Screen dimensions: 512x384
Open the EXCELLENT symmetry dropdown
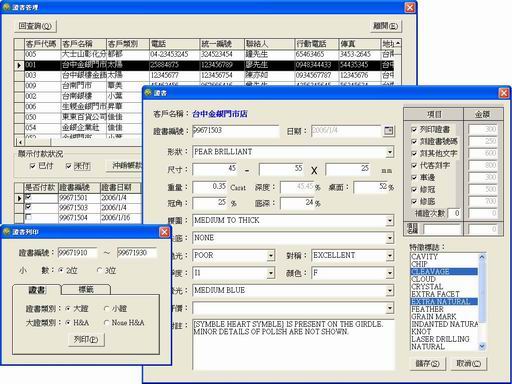(x=390, y=256)
